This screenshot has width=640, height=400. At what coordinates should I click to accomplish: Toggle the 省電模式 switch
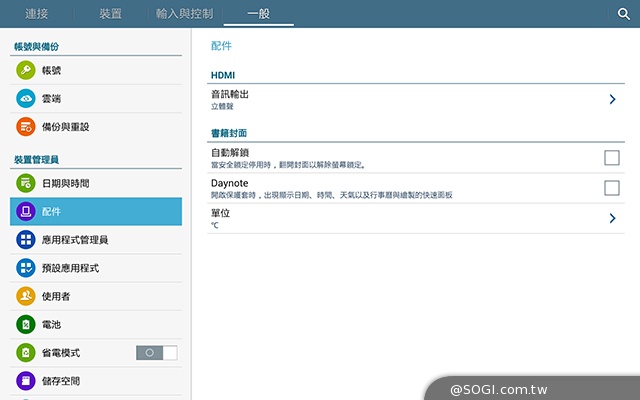(x=156, y=353)
